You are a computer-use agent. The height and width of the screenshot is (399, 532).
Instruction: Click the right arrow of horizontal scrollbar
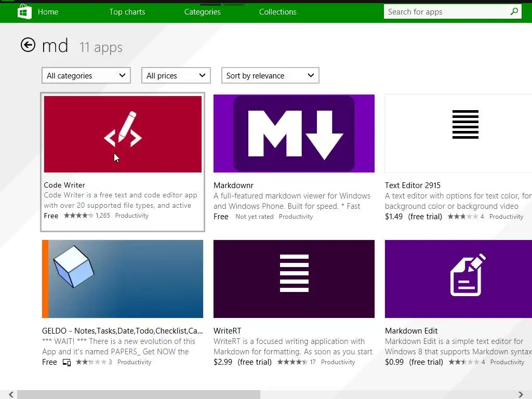point(521,394)
